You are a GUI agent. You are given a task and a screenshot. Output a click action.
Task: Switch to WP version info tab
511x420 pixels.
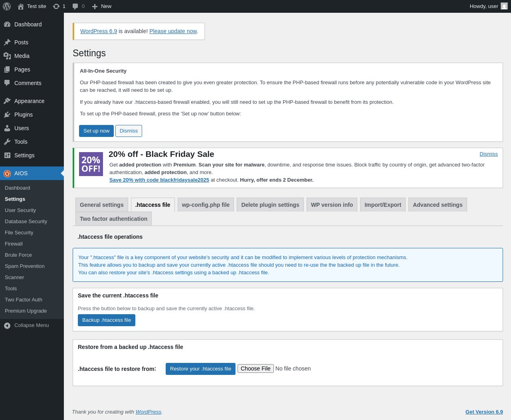(x=332, y=205)
